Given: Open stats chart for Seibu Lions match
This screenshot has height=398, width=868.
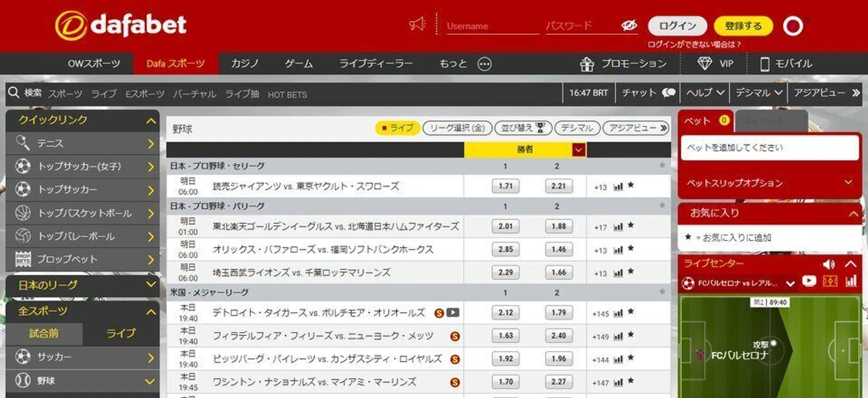Looking at the screenshot, I should coord(618,273).
